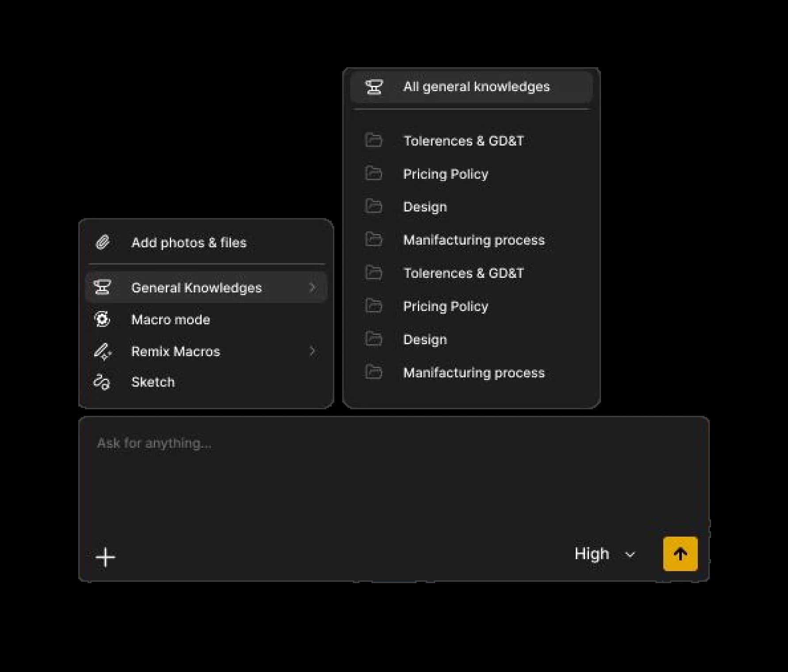Select the General Knowledges menu entry
The image size is (788, 672).
coord(206,287)
